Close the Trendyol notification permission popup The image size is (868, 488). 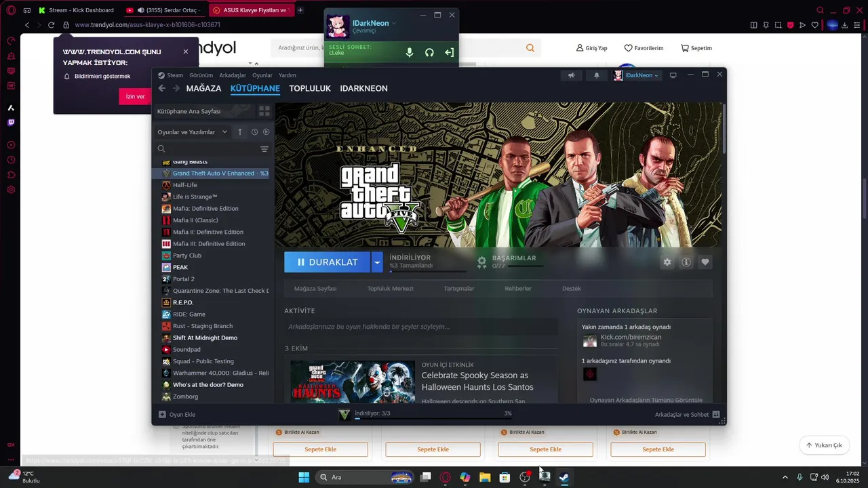186,52
